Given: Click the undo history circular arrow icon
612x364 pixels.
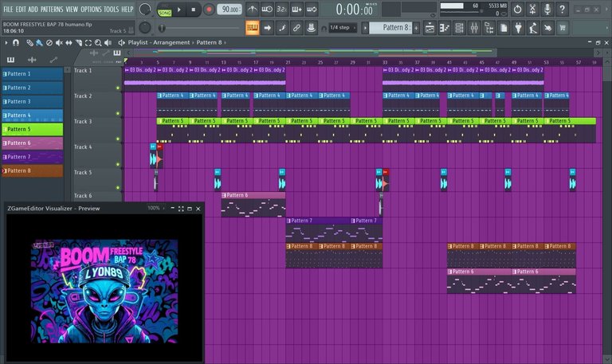Looking at the screenshot, I should point(517,10).
